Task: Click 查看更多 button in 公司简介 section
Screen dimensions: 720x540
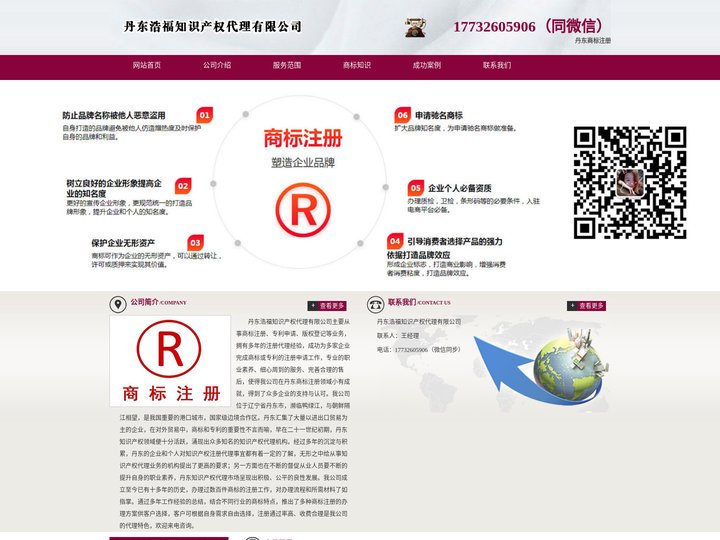Action: point(327,306)
